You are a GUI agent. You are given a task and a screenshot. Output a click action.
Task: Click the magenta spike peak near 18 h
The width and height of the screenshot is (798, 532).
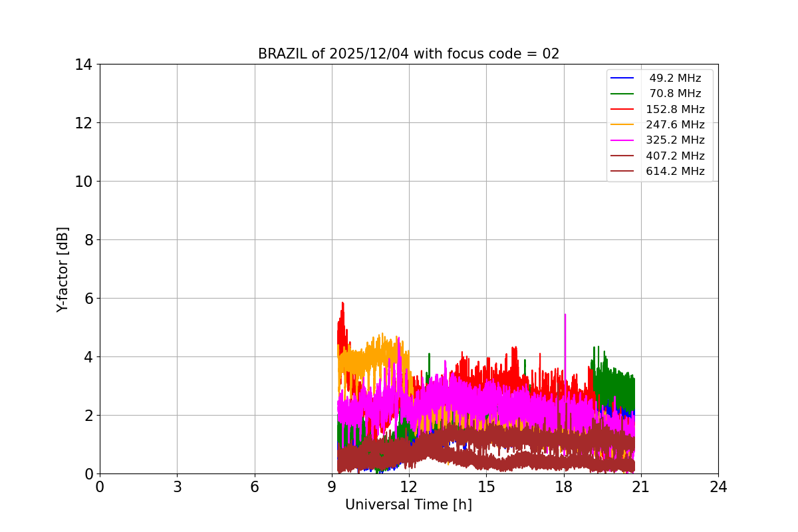(x=565, y=315)
